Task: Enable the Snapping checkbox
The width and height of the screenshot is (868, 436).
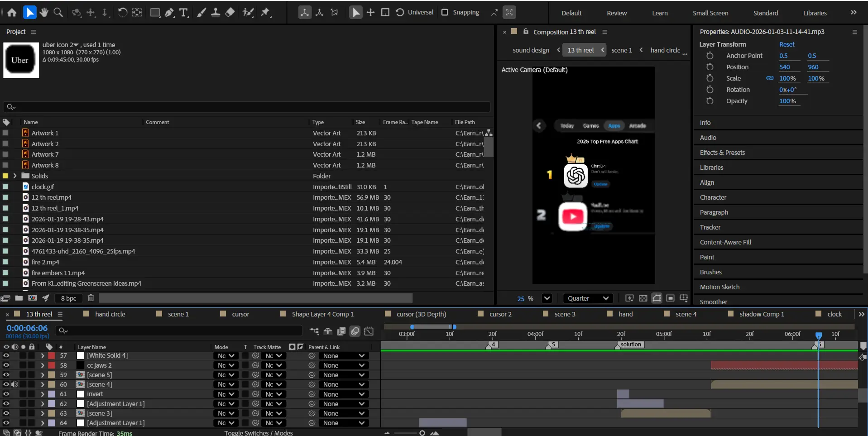Action: click(x=445, y=12)
